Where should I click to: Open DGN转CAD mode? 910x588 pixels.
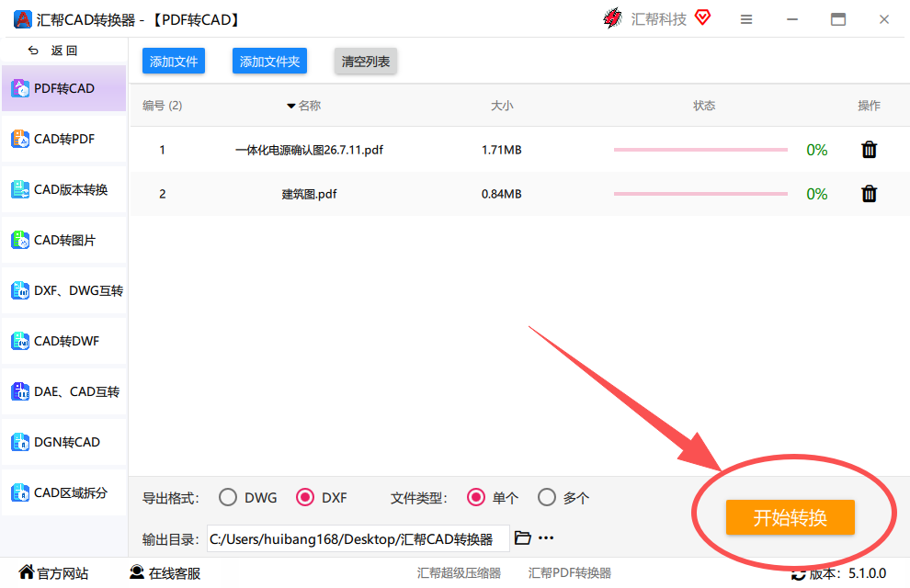(63, 442)
